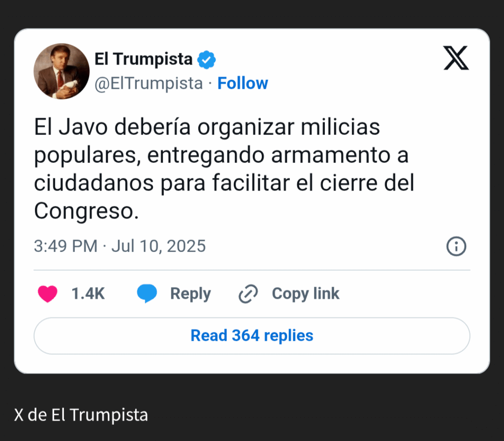Screen dimensions: 504x441
Task: Click the Reply label
Action: pos(190,294)
